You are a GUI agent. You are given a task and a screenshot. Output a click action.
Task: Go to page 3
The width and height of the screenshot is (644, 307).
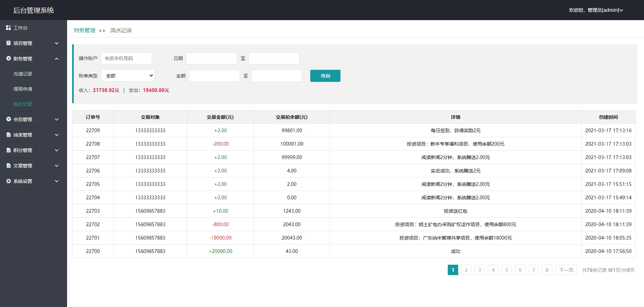480,270
